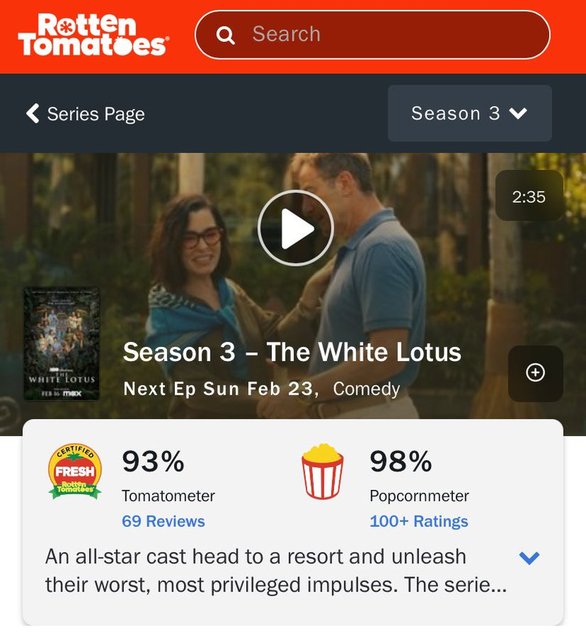Image resolution: width=586 pixels, height=640 pixels.
Task: Click the magnifying glass search icon
Action: [x=225, y=35]
